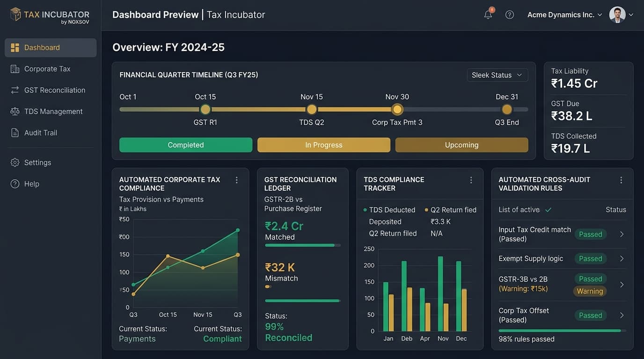
Task: Go to Dashboard in sidebar
Action: tap(51, 48)
